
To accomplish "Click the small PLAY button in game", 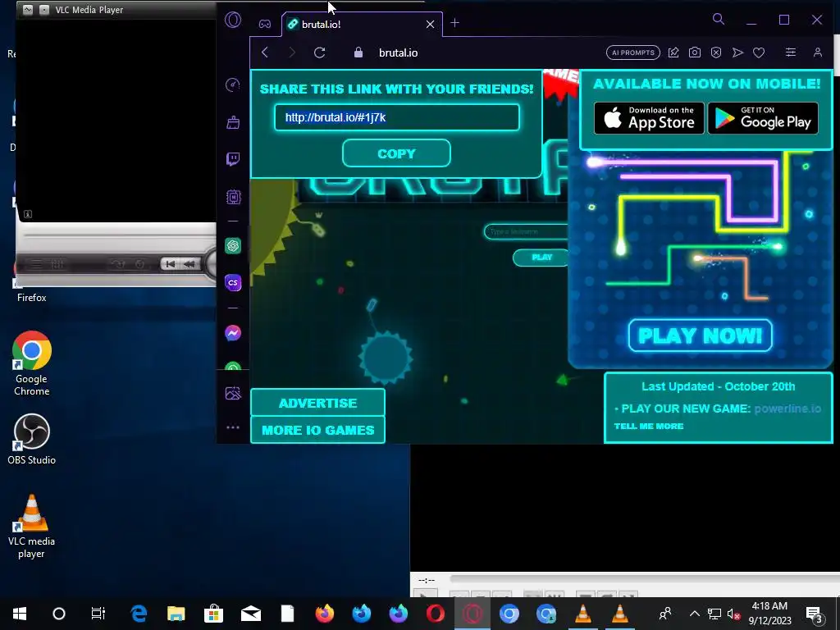I will point(541,258).
